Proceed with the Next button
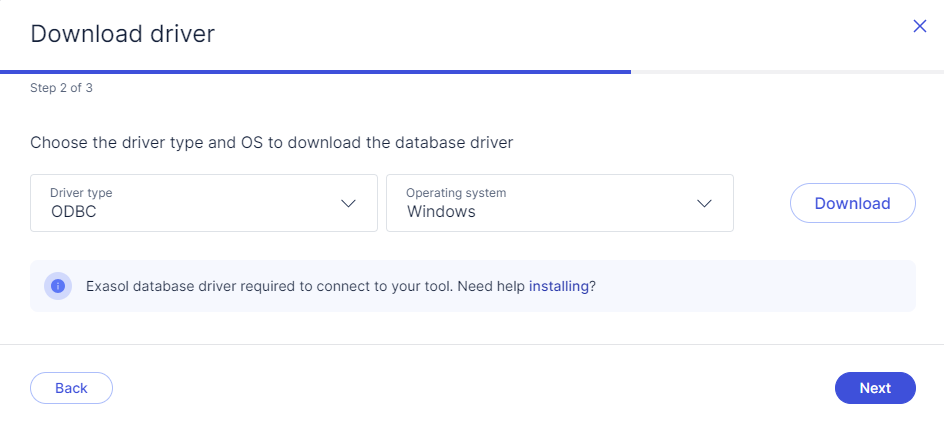Viewport: 944px width, 429px height. coord(875,388)
